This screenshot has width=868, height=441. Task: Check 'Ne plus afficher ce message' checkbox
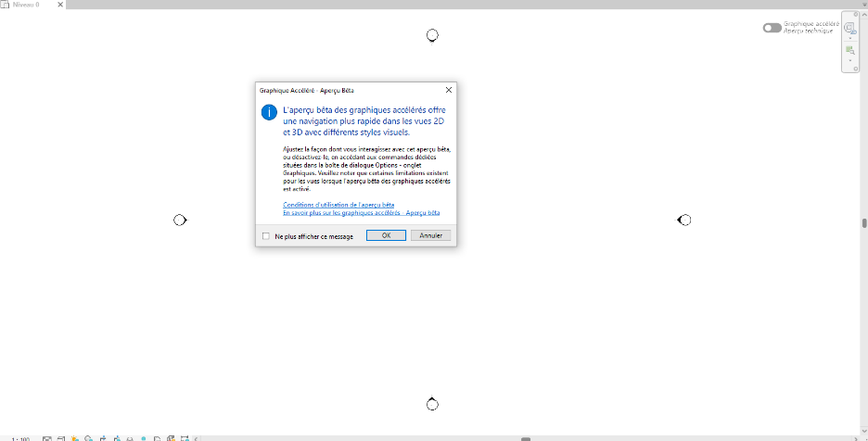[266, 236]
